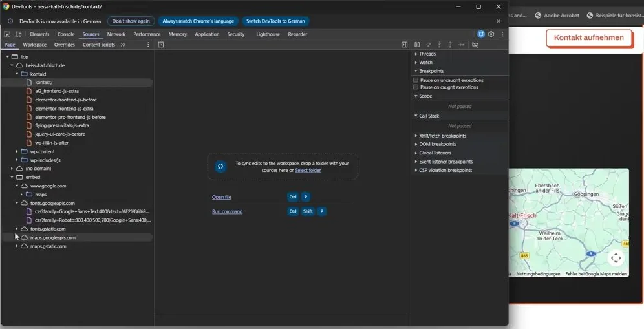Select the kontakt/ file in tree
The image size is (644, 329).
click(77, 83)
